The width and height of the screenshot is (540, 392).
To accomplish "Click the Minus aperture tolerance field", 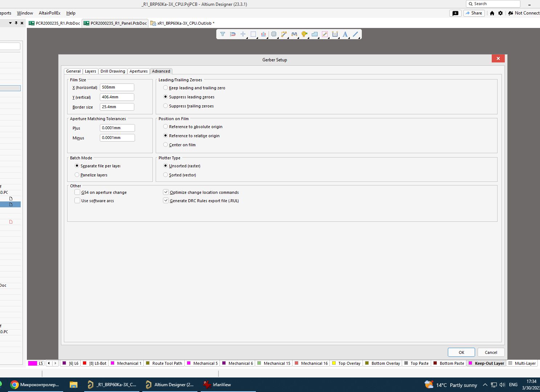I will click(117, 138).
